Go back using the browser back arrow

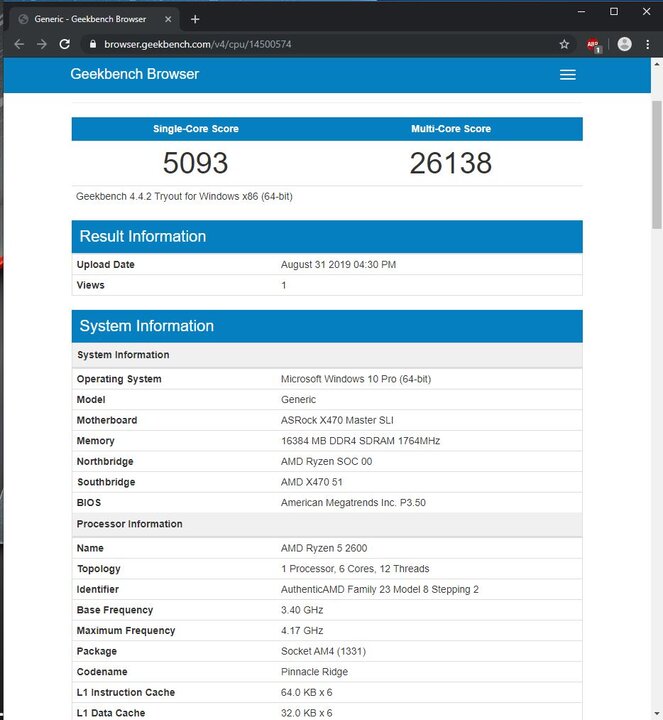[x=19, y=44]
